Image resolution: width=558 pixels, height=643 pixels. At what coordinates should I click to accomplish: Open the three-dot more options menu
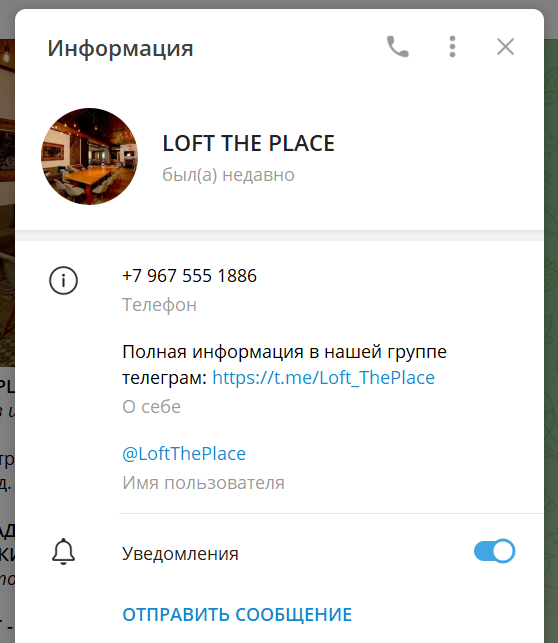452,47
